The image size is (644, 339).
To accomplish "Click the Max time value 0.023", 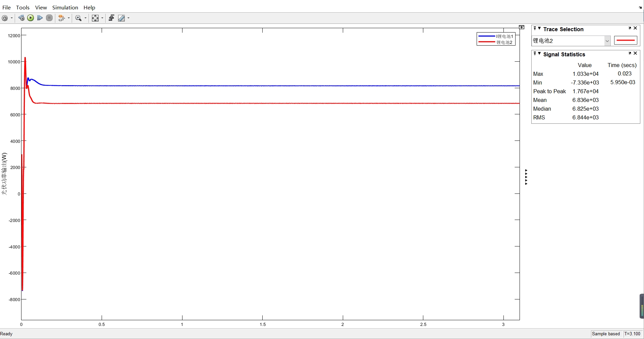I will point(625,73).
